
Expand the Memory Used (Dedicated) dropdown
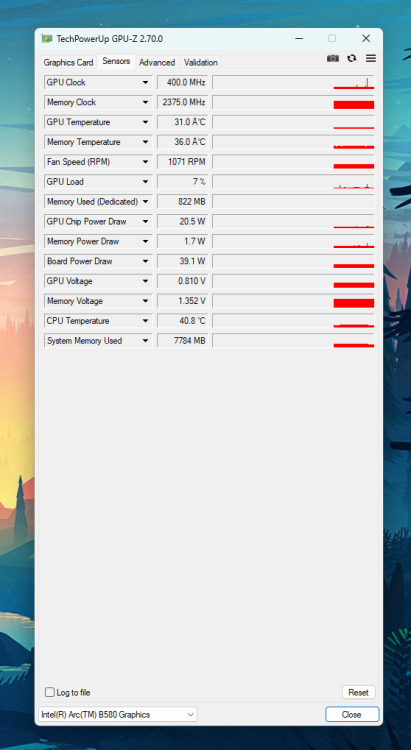click(145, 202)
